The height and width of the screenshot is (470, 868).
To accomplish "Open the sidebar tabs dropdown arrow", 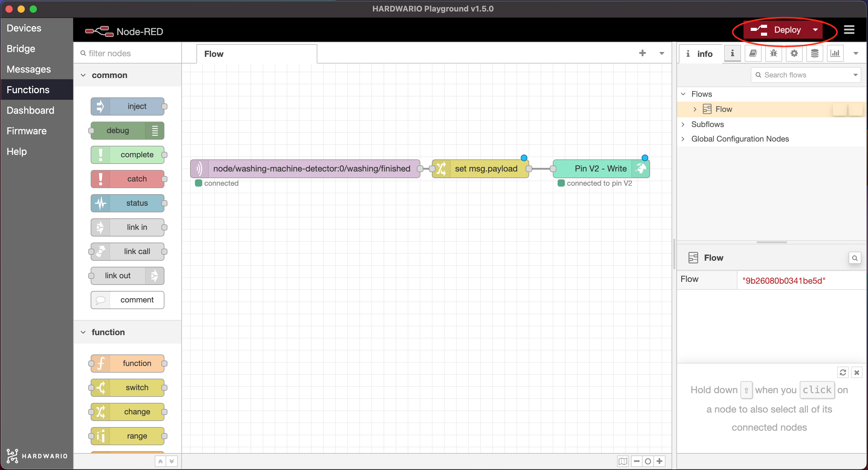I will 856,53.
